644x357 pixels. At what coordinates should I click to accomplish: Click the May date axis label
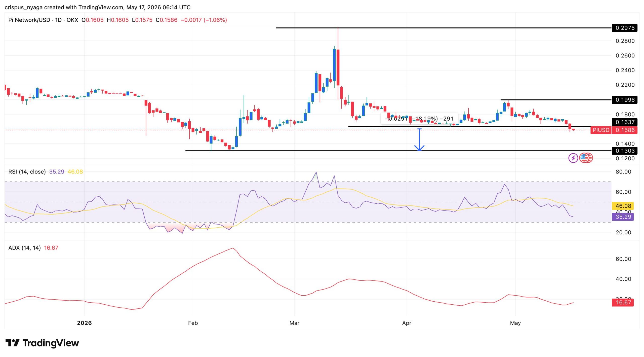click(515, 323)
